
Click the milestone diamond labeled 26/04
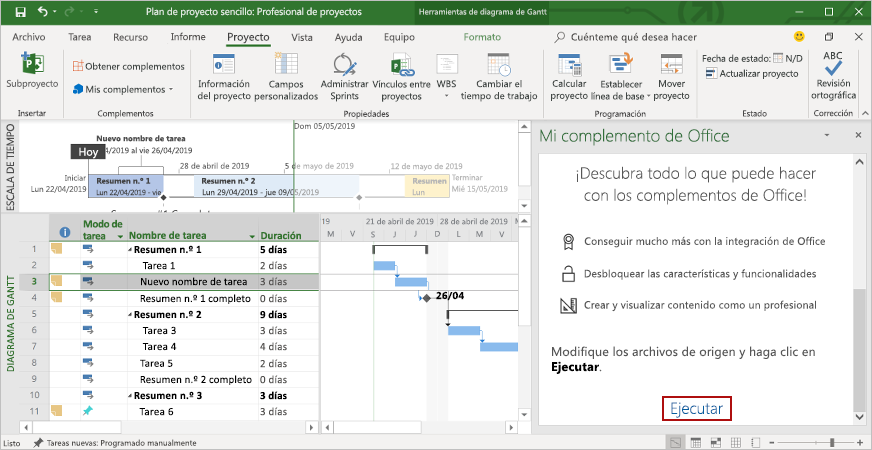(x=427, y=298)
